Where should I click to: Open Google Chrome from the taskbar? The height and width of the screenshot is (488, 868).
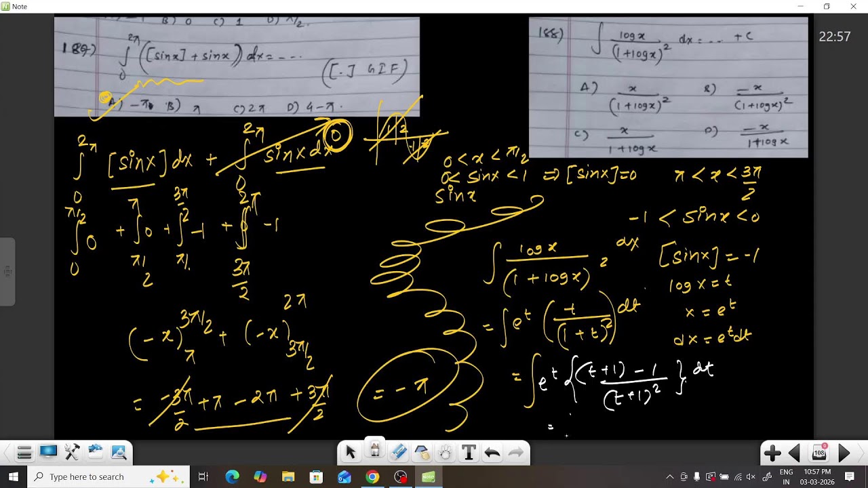tap(372, 476)
